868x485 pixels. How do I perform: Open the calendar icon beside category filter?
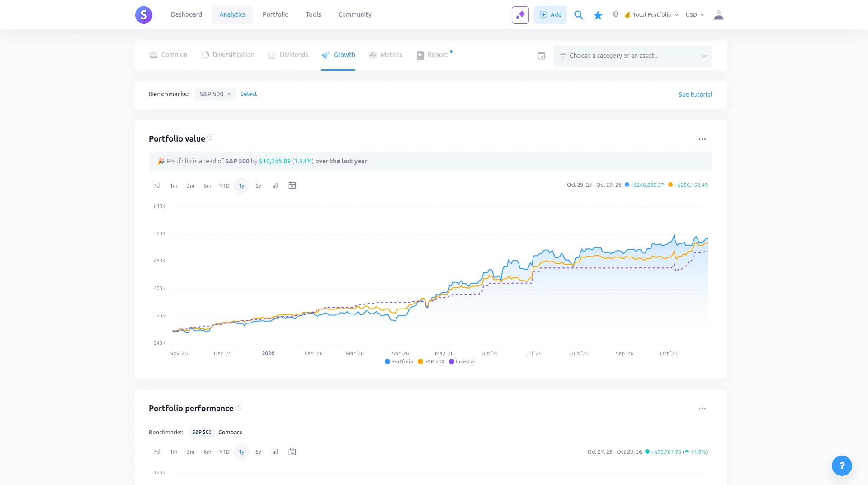click(x=541, y=56)
